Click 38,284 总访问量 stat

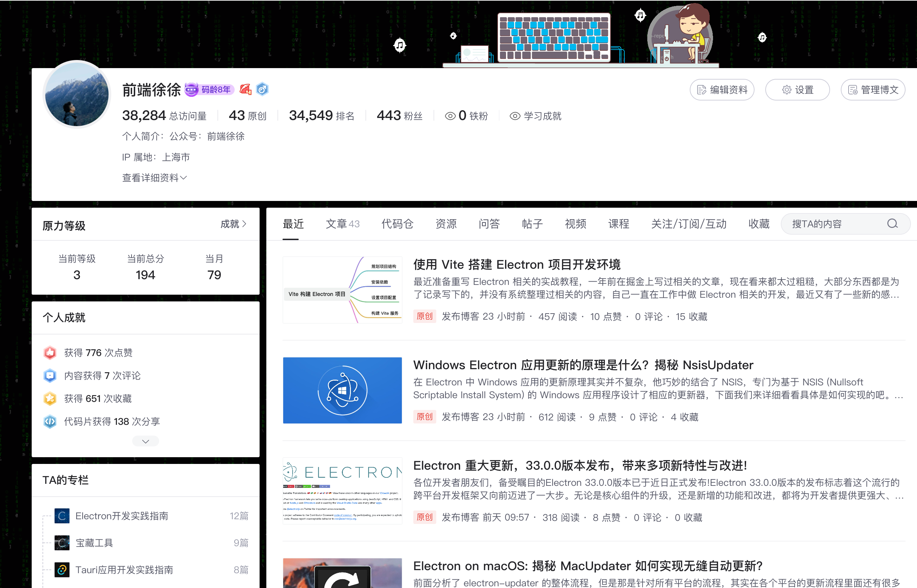tap(164, 116)
